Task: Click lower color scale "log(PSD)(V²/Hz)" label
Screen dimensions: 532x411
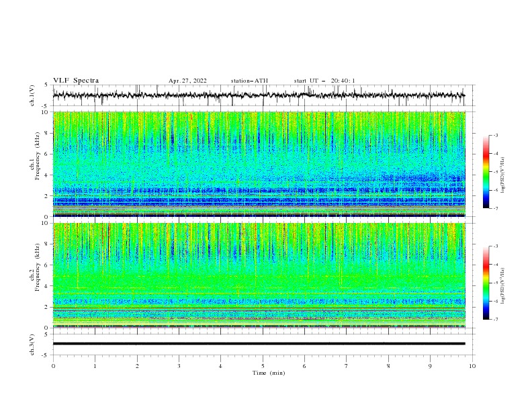Action: coord(502,286)
